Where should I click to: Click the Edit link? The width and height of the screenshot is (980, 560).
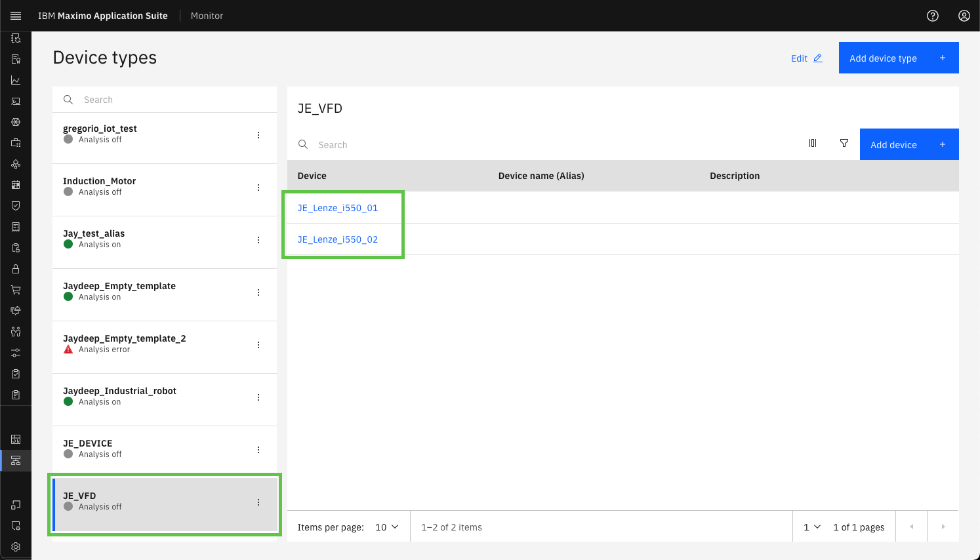[806, 58]
